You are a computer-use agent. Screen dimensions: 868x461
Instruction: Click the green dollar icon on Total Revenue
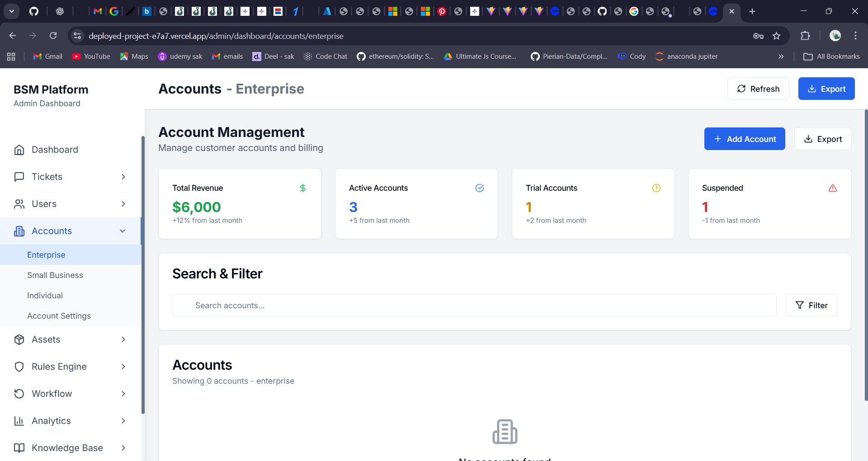(303, 188)
